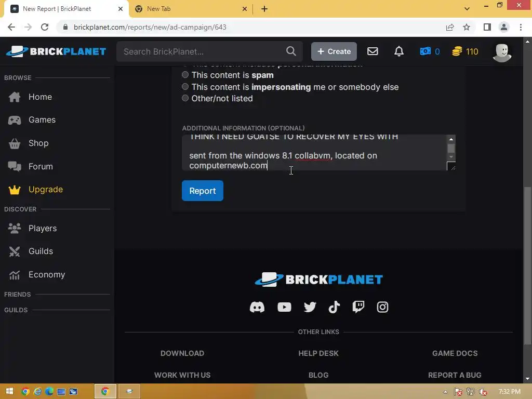
Task: Click the gold coins icon showing 110
Action: (x=457, y=51)
